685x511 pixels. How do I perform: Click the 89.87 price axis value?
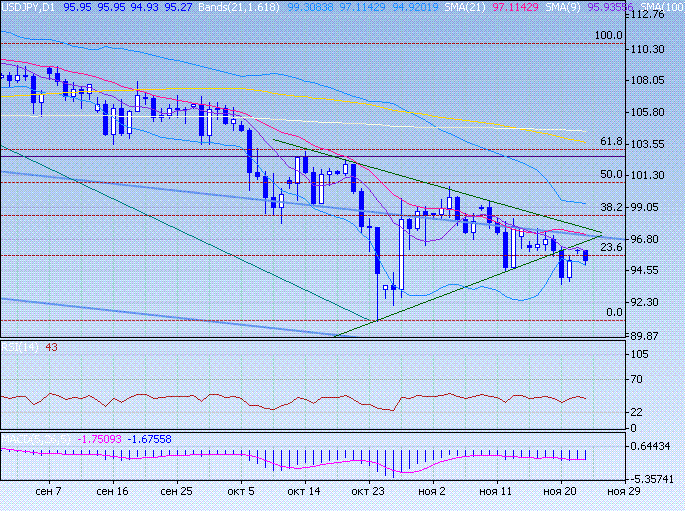[x=654, y=335]
